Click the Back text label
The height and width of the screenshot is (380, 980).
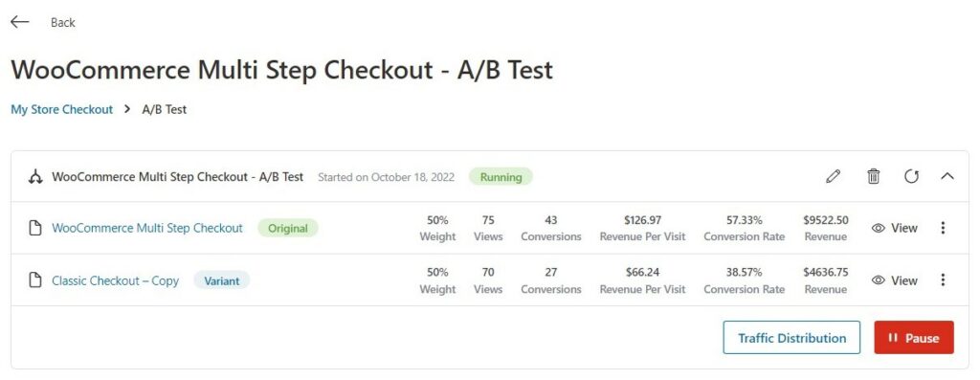tap(62, 23)
